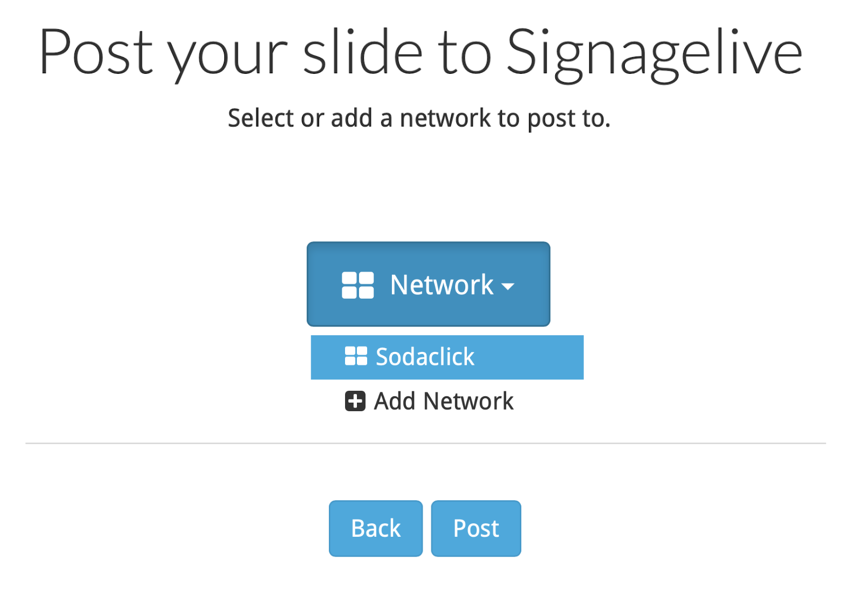Viewport: 868px width, 595px height.
Task: Open the blue Network dropdown button
Action: tap(428, 284)
